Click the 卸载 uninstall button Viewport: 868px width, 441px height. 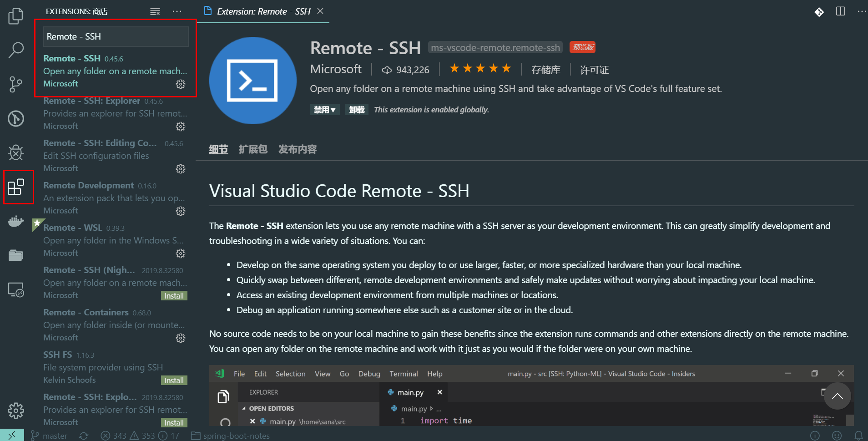pos(357,109)
